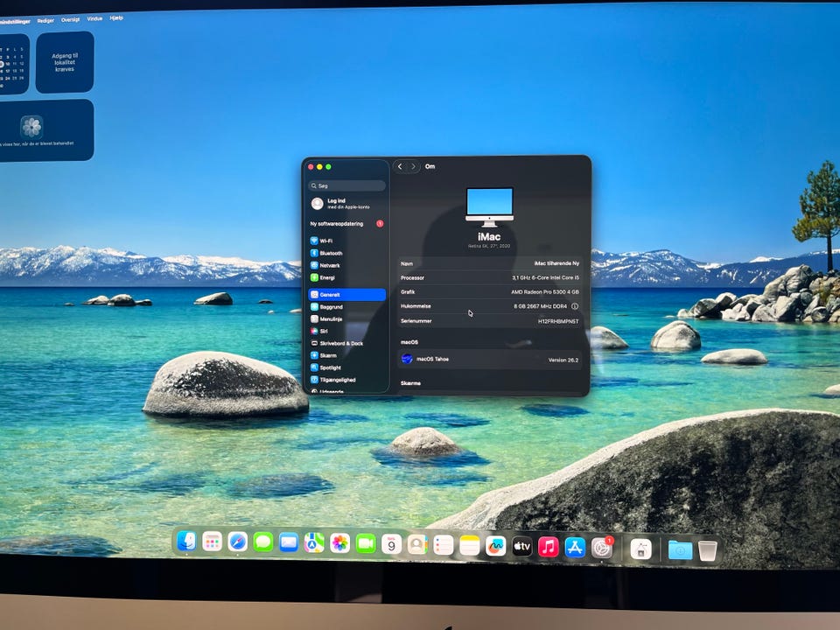The width and height of the screenshot is (840, 630).
Task: Click the Serienummer value in Om pane
Action: click(x=558, y=321)
